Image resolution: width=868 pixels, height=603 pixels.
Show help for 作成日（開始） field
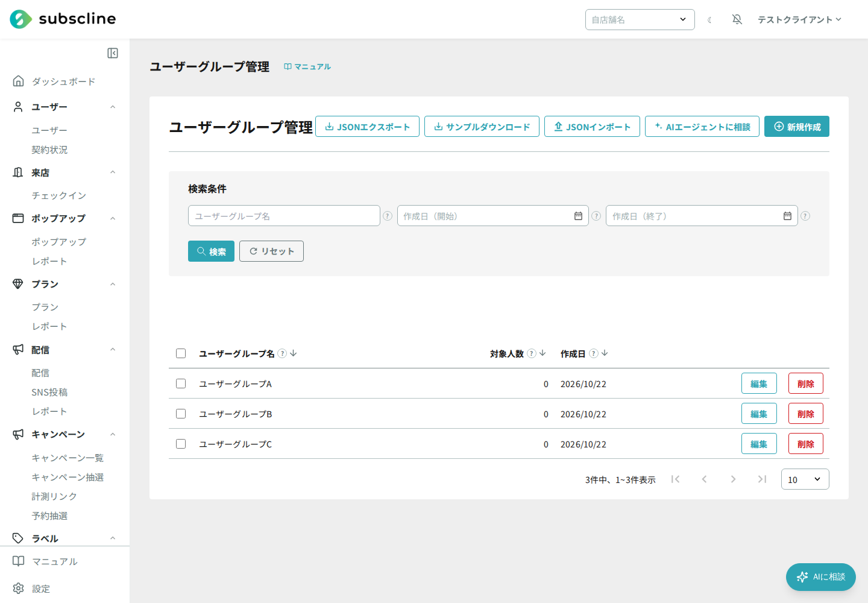point(596,216)
